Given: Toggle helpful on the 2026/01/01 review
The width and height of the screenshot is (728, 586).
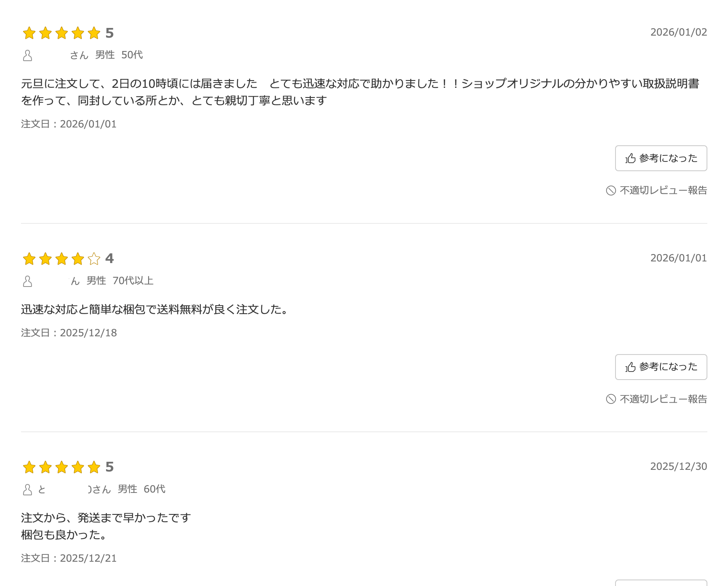Looking at the screenshot, I should point(661,367).
